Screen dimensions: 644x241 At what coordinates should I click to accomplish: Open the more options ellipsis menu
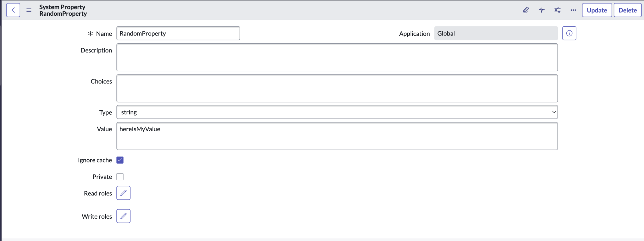pyautogui.click(x=573, y=10)
